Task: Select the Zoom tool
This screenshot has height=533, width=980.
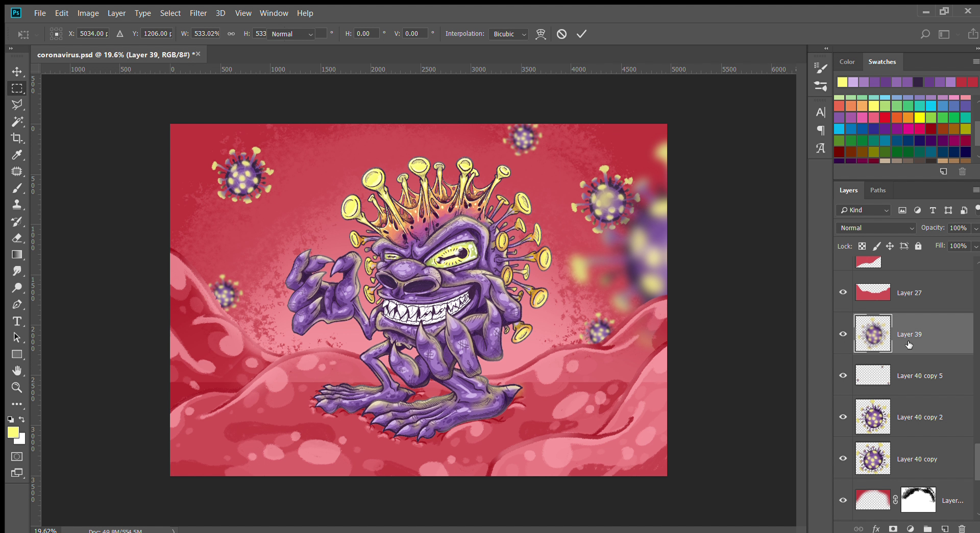Action: tap(17, 387)
